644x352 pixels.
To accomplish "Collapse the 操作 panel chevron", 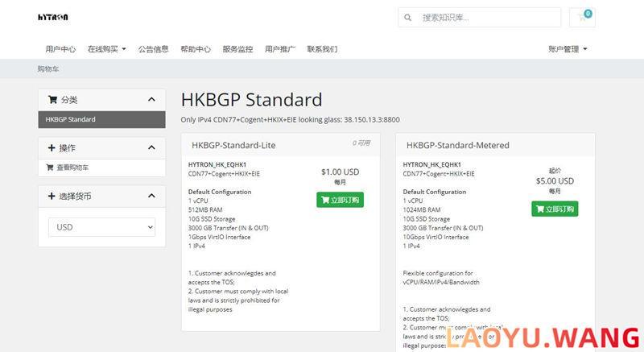I will coord(151,147).
